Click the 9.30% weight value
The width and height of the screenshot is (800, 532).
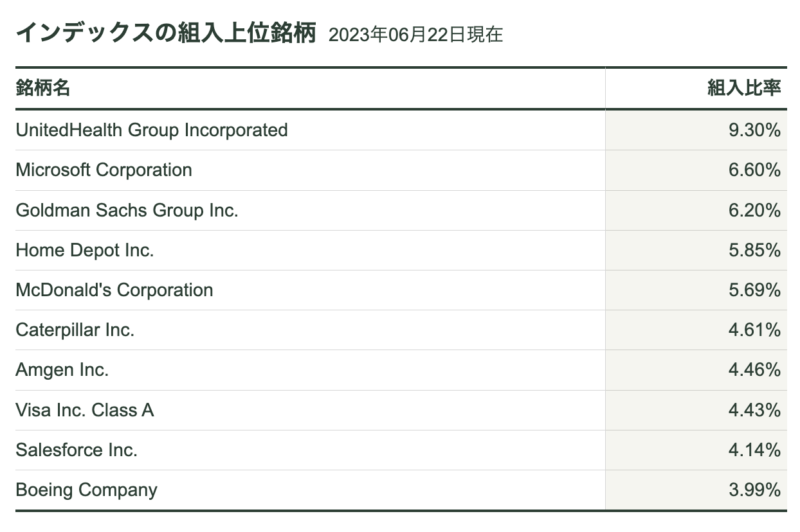754,130
